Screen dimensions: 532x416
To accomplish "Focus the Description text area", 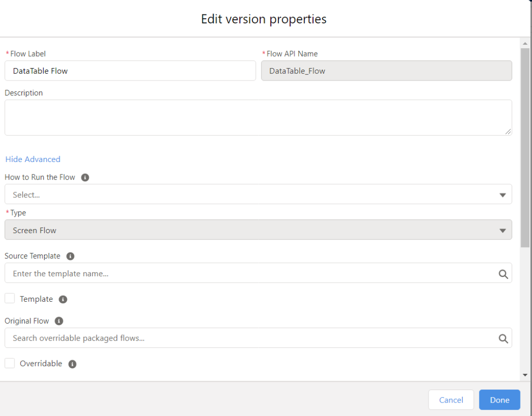I will (258, 118).
